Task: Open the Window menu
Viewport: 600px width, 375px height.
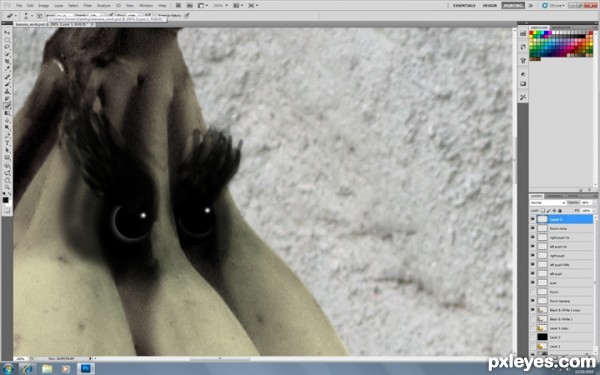Action: pos(146,5)
